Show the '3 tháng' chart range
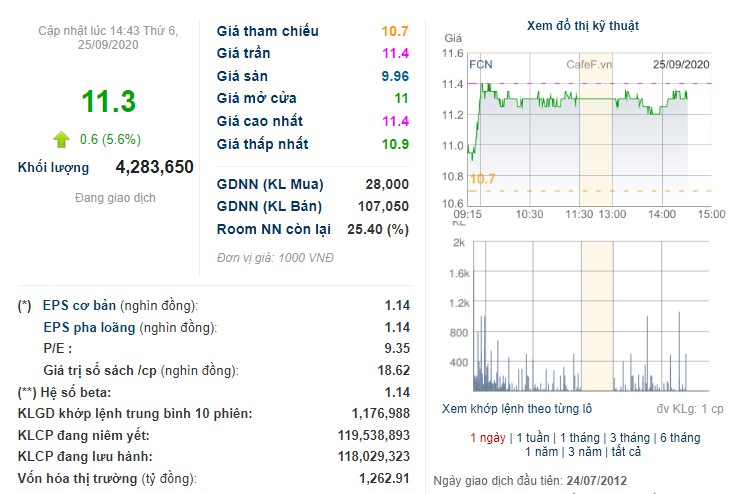The height and width of the screenshot is (494, 747). pos(629,438)
